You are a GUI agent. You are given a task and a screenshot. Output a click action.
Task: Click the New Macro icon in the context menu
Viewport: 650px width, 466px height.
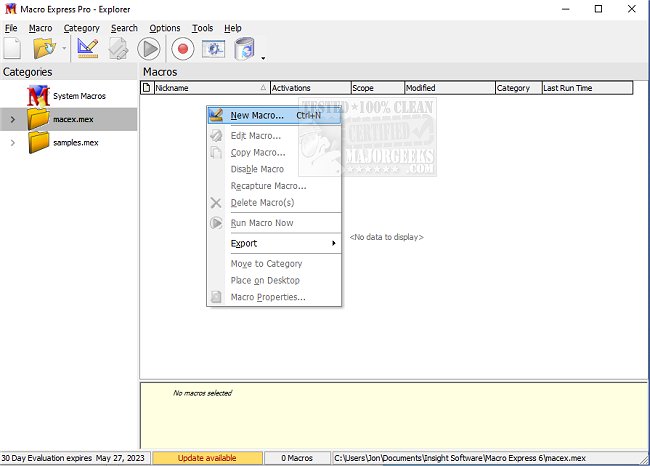click(x=216, y=115)
